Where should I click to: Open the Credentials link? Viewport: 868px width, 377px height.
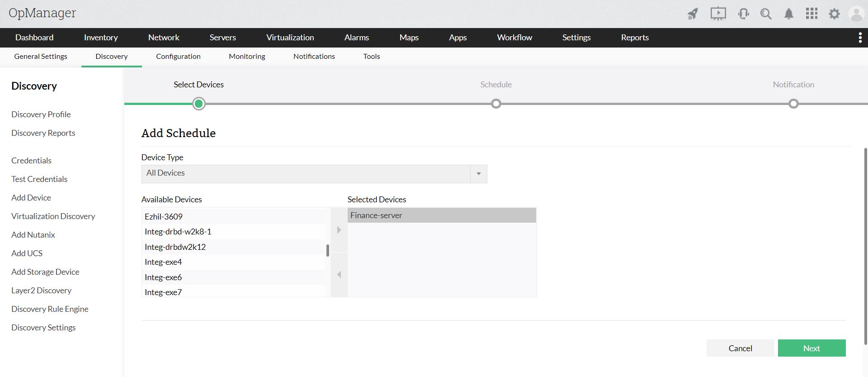tap(32, 161)
